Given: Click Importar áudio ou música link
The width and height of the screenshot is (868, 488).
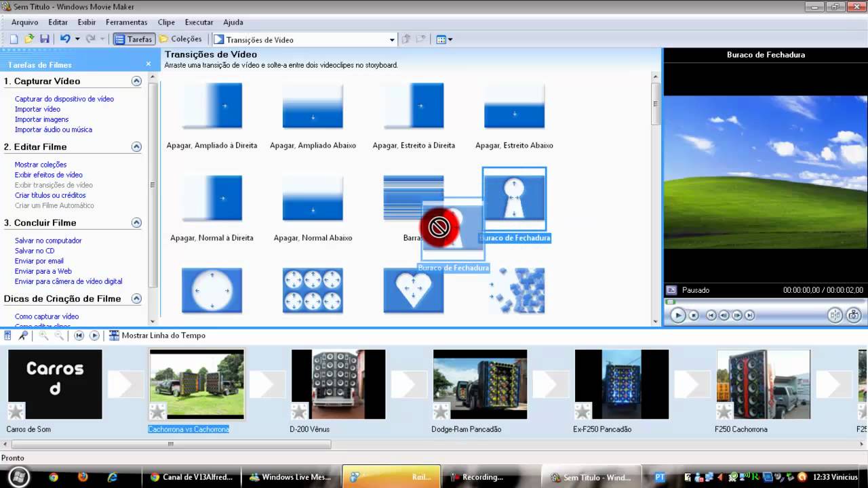Looking at the screenshot, I should 54,129.
